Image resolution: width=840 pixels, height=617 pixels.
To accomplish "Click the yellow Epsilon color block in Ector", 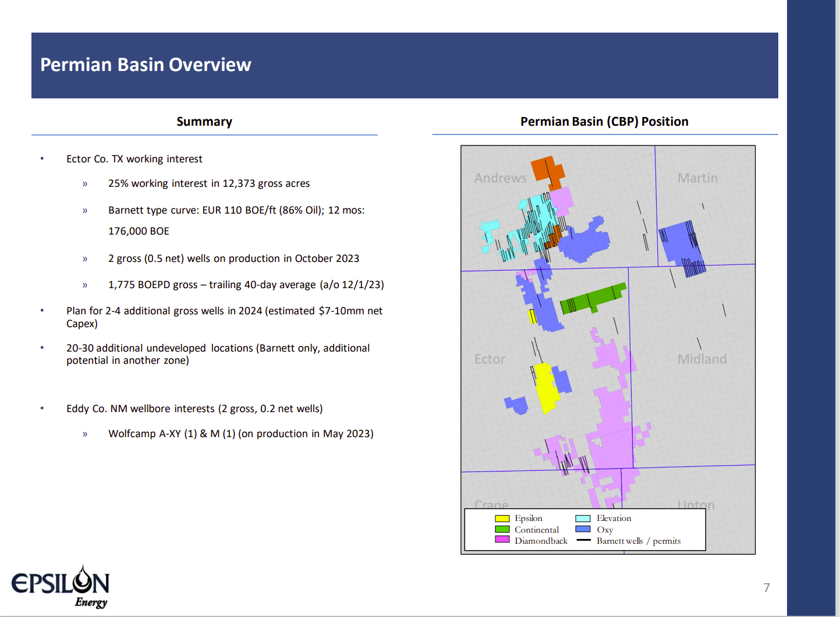I will (545, 384).
